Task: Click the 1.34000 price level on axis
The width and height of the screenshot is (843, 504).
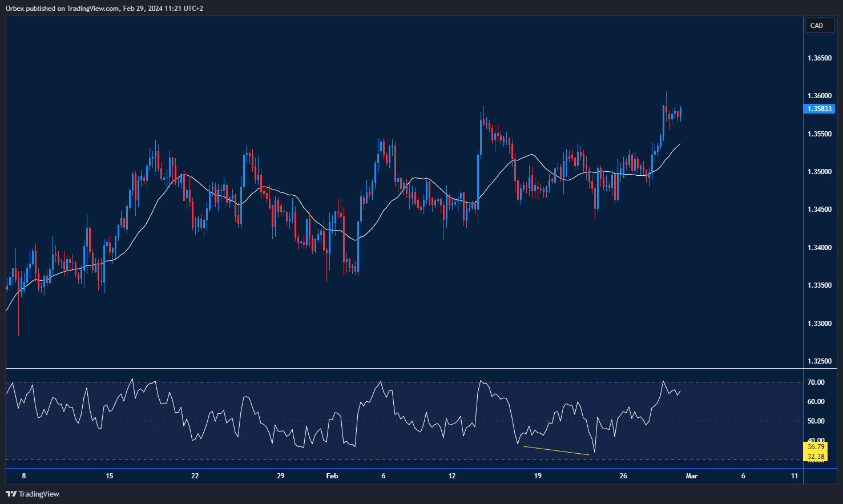Action: tap(819, 248)
